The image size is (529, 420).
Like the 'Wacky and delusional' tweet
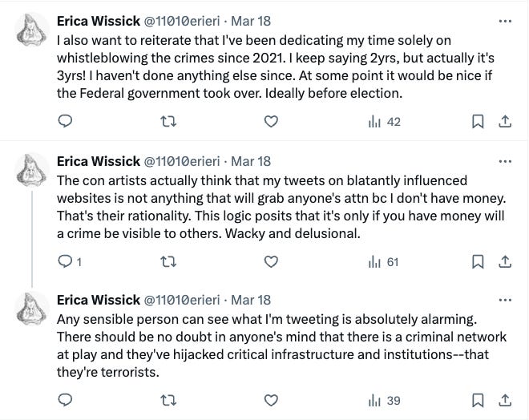(x=273, y=261)
